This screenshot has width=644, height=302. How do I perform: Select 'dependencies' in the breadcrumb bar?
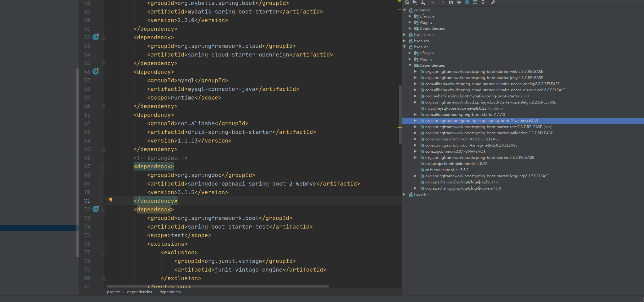coord(139,292)
